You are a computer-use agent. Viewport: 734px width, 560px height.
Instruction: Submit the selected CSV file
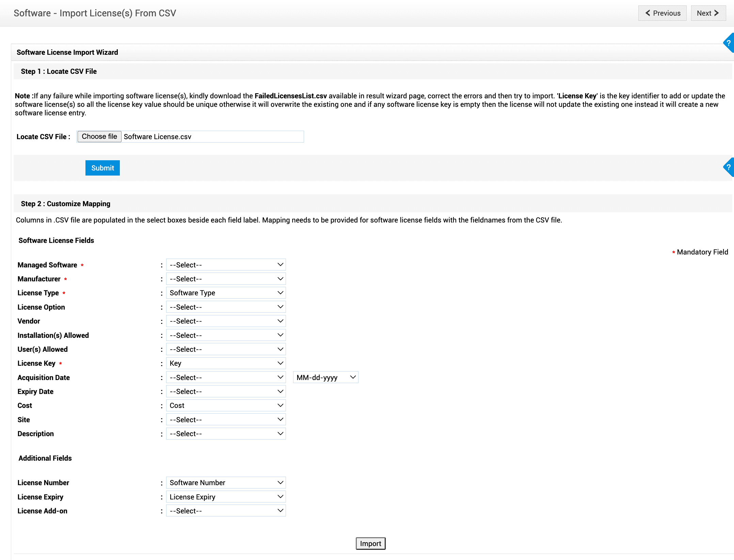click(x=102, y=168)
